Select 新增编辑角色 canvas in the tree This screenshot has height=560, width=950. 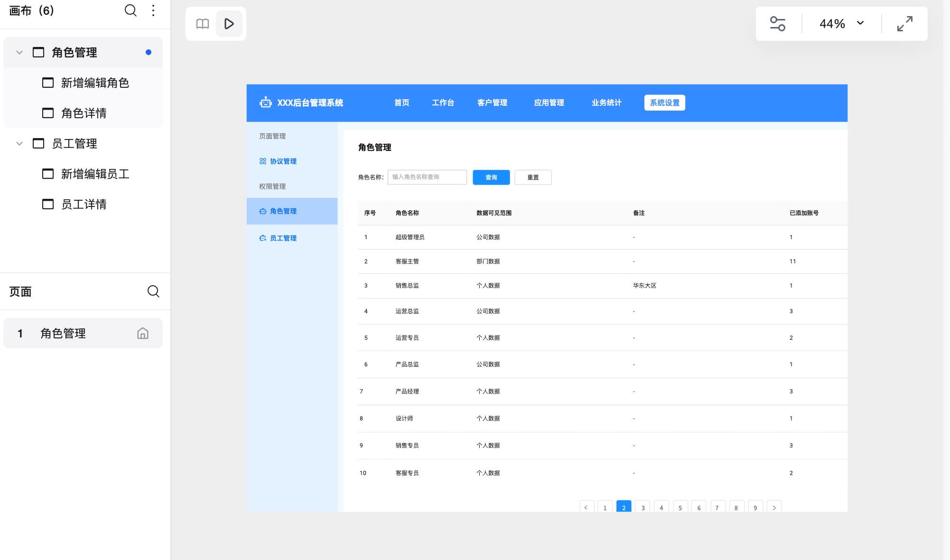(94, 83)
